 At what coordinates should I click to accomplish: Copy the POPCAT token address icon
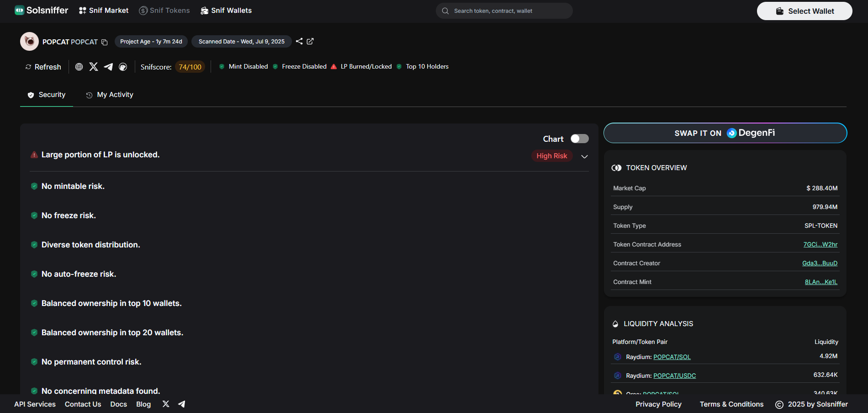[104, 42]
